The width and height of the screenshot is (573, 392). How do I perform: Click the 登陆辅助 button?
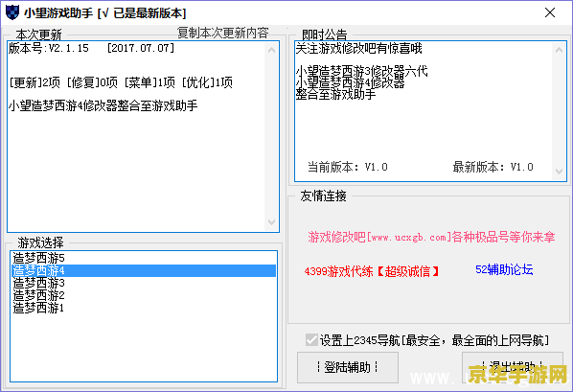point(348,367)
